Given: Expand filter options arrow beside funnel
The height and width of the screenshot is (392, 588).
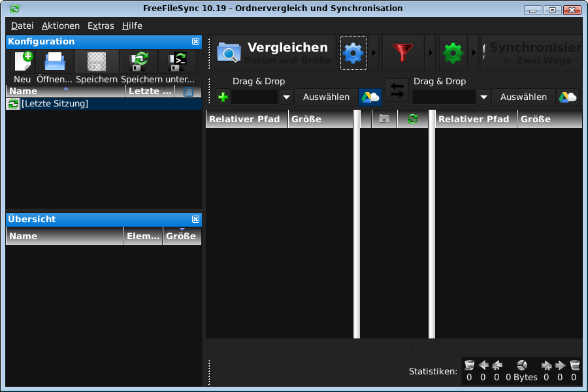Looking at the screenshot, I should (431, 53).
